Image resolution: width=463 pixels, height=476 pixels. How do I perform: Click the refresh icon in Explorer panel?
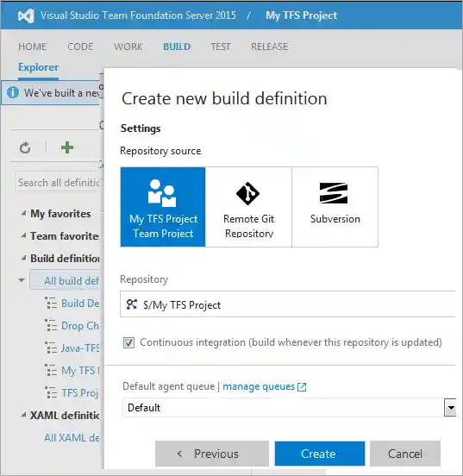25,148
